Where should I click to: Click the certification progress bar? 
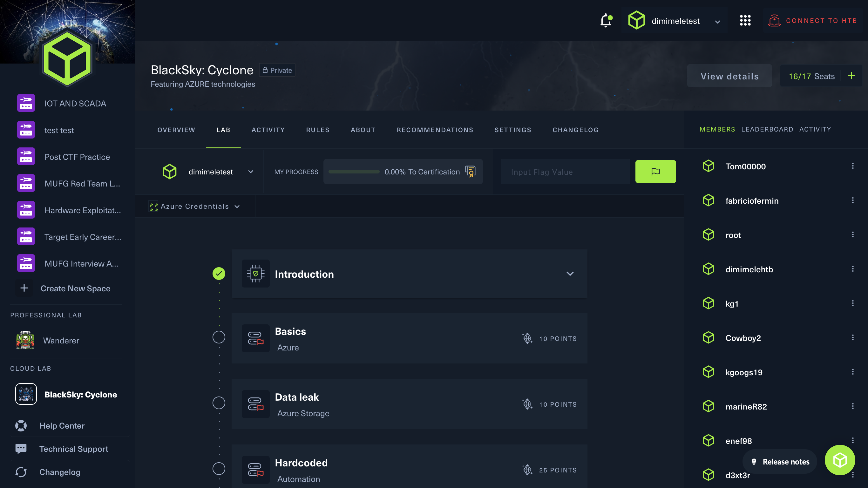pyautogui.click(x=354, y=172)
